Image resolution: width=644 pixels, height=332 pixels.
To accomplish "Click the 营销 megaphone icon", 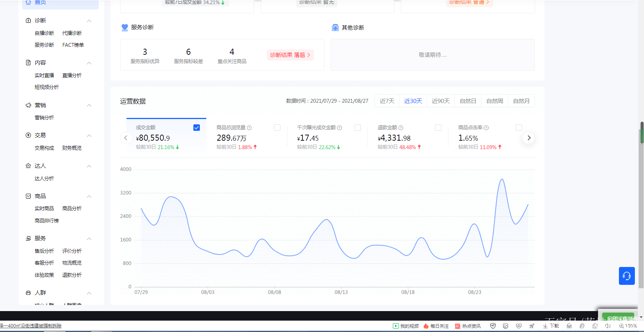I will tap(28, 105).
